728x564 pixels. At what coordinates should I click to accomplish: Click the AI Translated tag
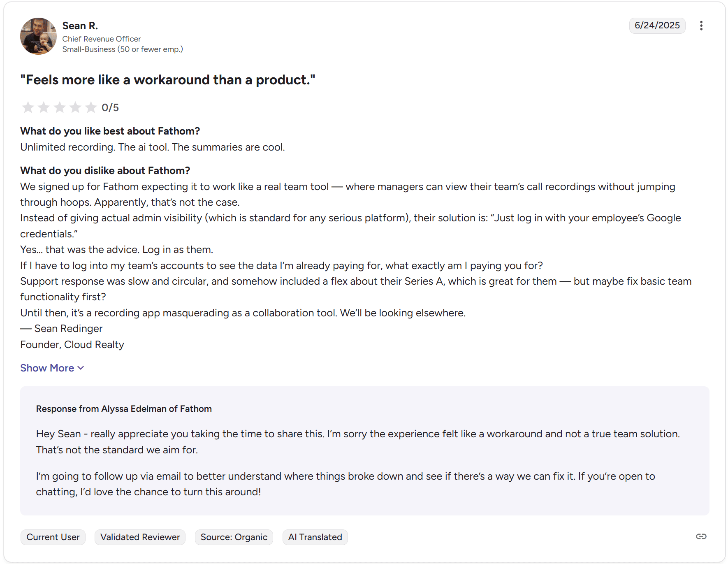315,537
